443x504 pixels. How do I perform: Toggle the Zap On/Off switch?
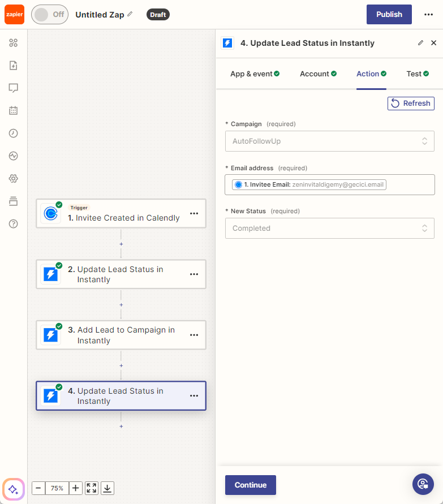click(50, 15)
